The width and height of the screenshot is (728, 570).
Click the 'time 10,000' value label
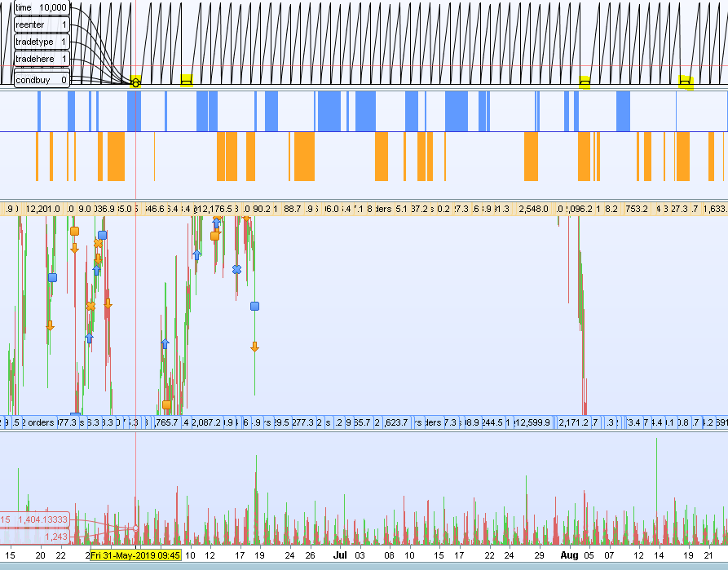42,7
